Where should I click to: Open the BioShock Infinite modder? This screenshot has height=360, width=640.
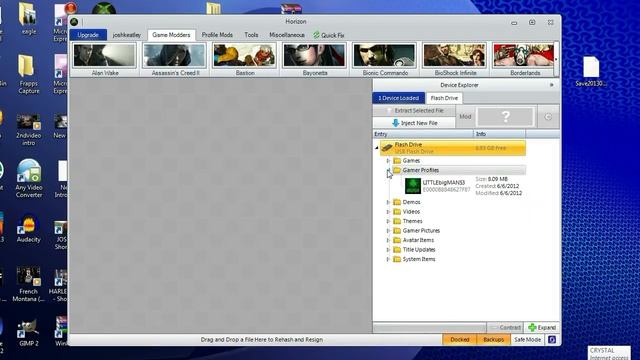[x=455, y=59]
